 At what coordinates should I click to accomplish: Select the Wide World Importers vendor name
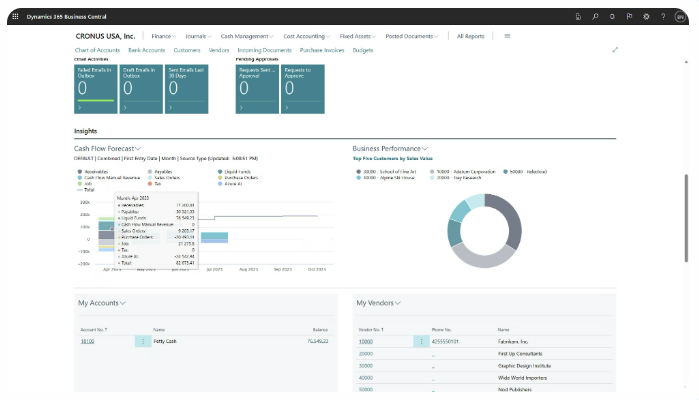pos(522,378)
